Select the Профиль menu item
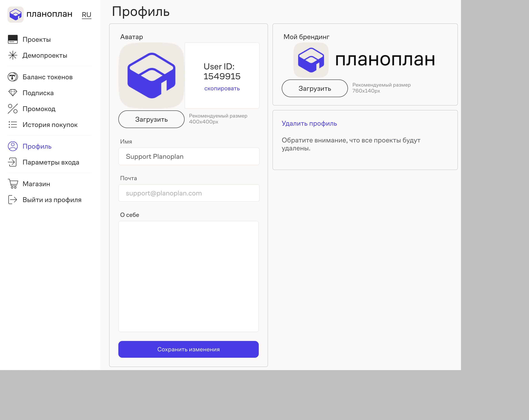Image resolution: width=529 pixels, height=420 pixels. pyautogui.click(x=37, y=146)
